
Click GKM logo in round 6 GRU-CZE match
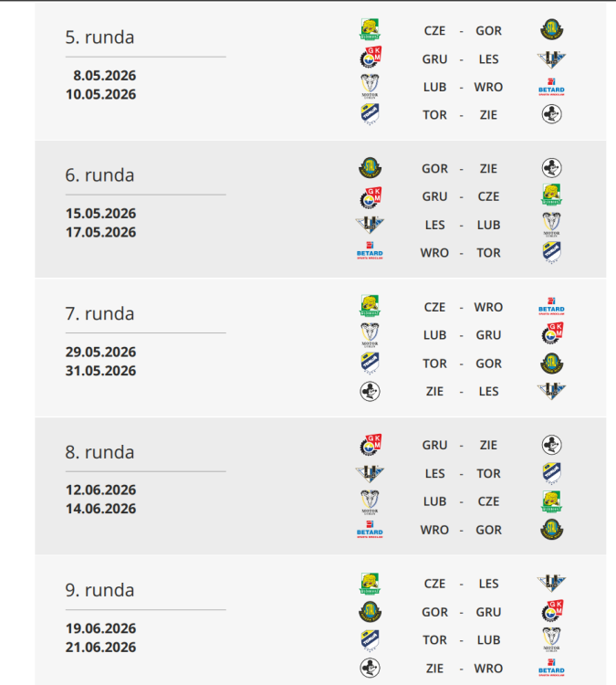tap(370, 196)
